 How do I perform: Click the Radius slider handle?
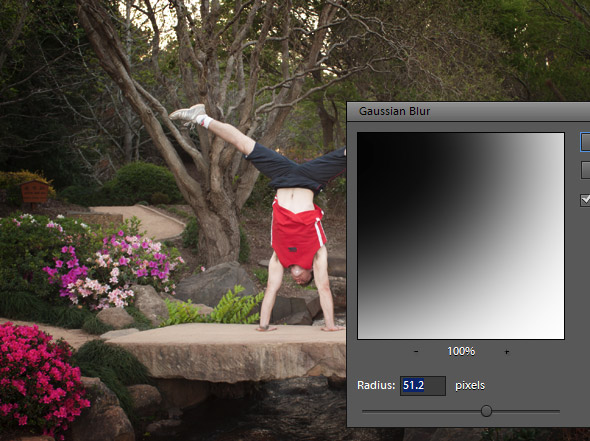pos(486,411)
